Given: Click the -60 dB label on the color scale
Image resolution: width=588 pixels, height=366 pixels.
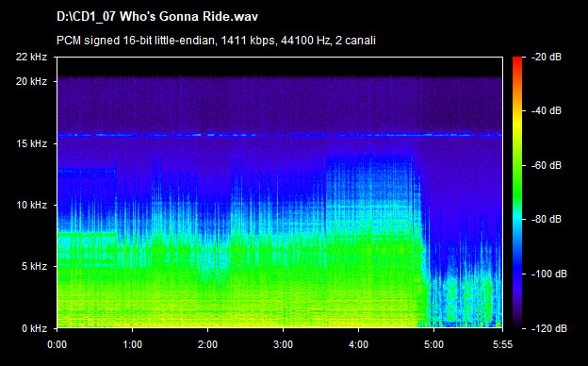Looking at the screenshot, I should tap(547, 165).
